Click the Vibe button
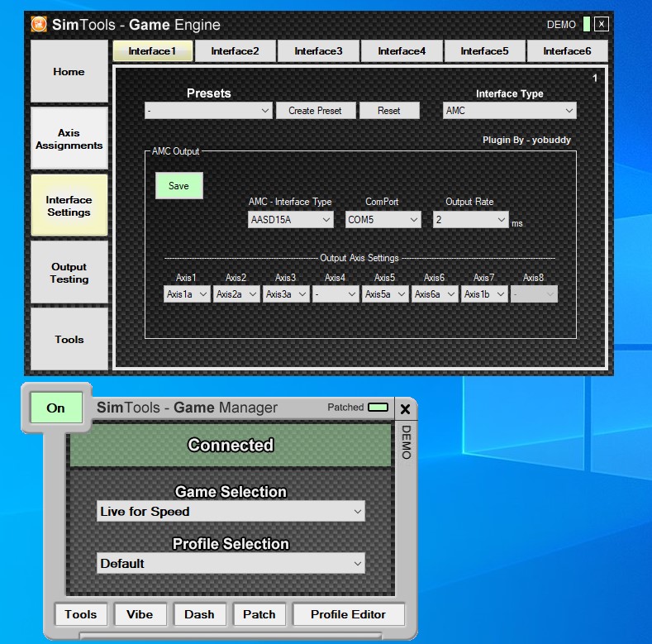This screenshot has width=652, height=644. click(x=140, y=614)
